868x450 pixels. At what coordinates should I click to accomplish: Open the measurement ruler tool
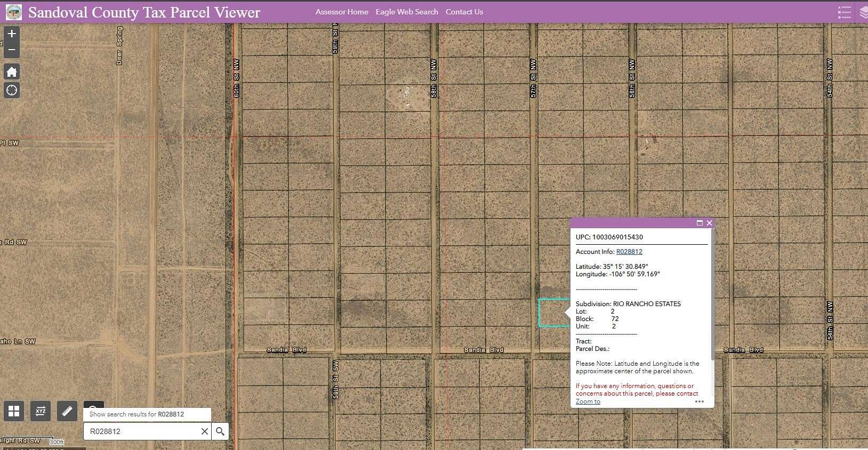point(67,411)
